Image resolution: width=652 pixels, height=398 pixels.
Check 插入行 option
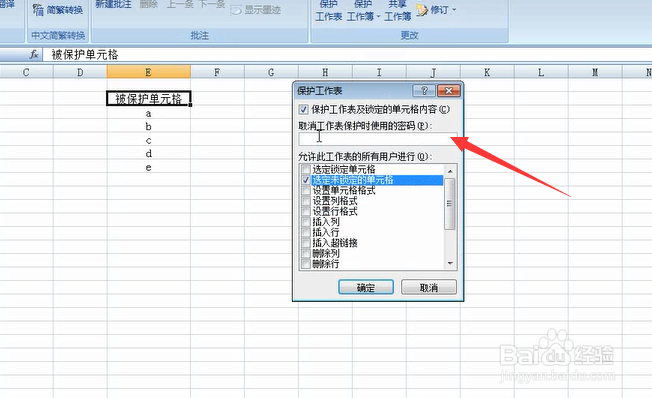tap(306, 232)
